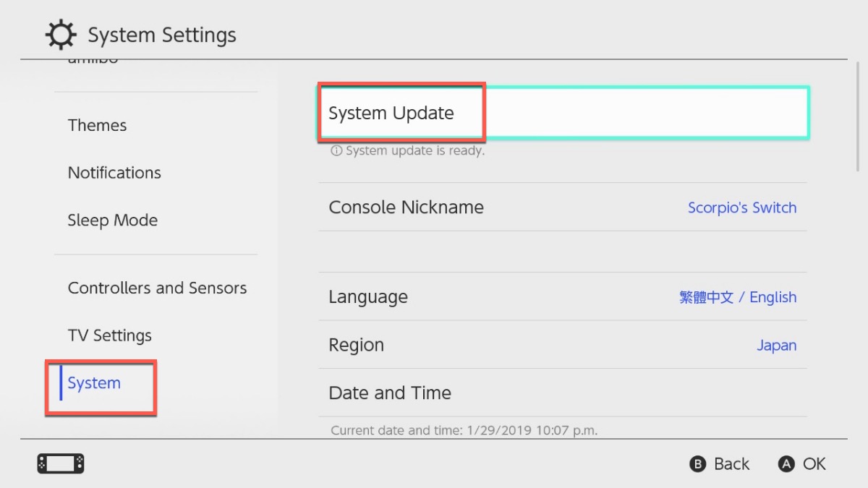Click the System Settings gear icon
This screenshot has height=488, width=868.
point(60,35)
